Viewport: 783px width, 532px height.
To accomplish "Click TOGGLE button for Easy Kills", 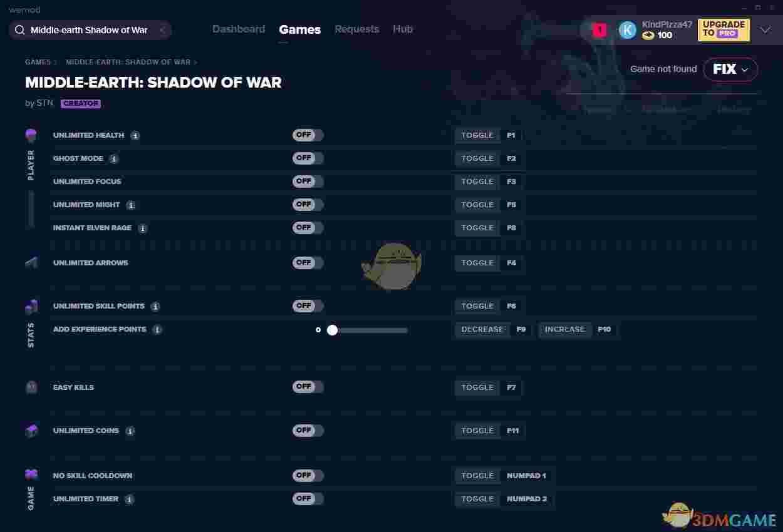I will (478, 387).
